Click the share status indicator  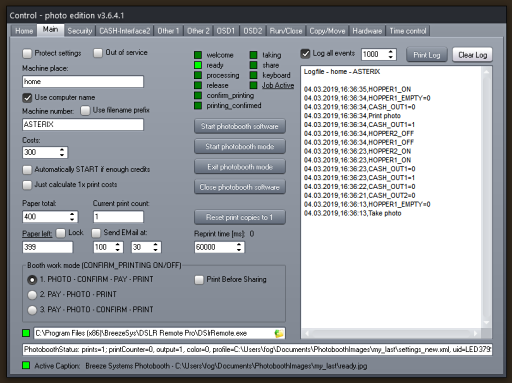[x=254, y=65]
